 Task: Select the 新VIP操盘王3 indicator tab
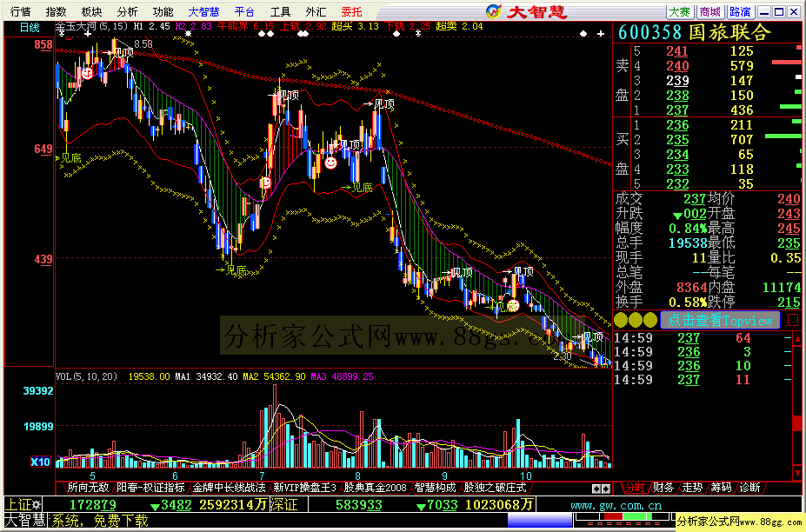coord(304,488)
